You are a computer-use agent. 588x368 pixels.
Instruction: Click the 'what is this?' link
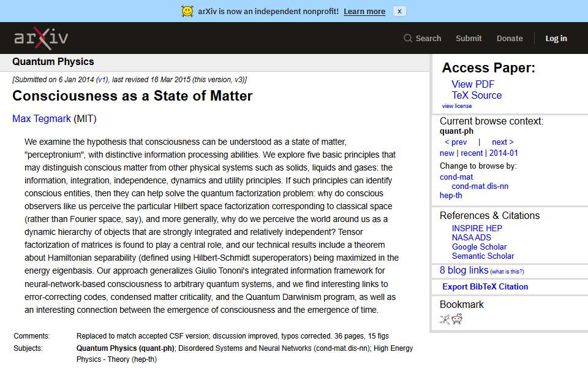coord(507,272)
